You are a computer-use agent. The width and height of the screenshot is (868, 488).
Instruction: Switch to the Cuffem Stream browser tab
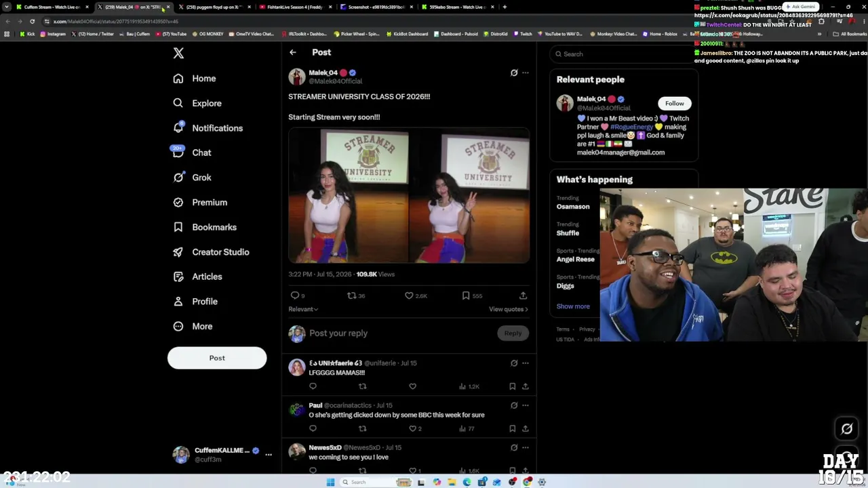51,7
